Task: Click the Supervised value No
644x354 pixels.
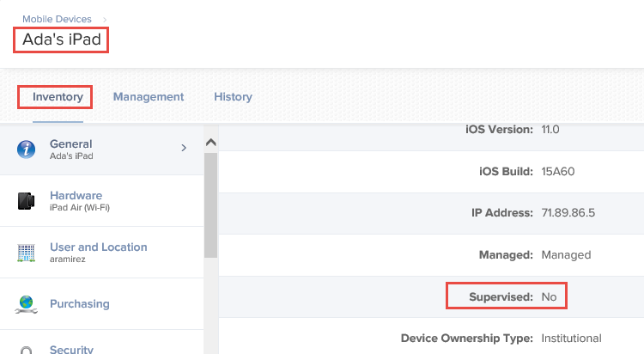Action: click(x=549, y=296)
